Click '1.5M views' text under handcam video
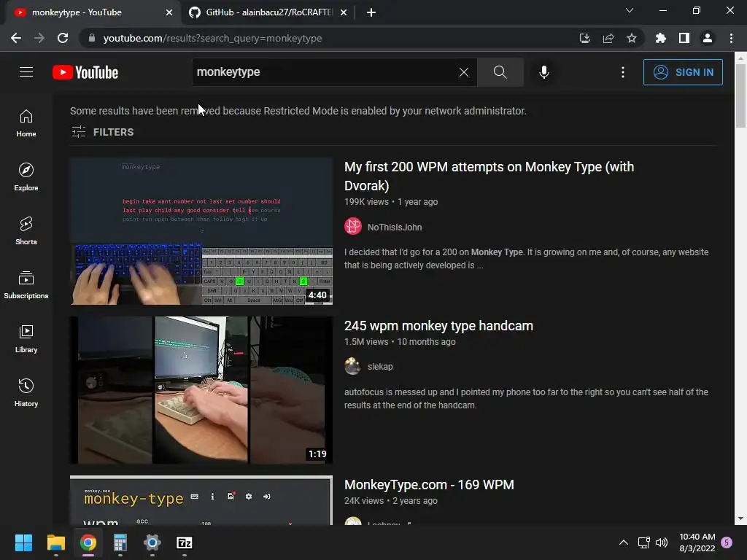 click(x=366, y=342)
